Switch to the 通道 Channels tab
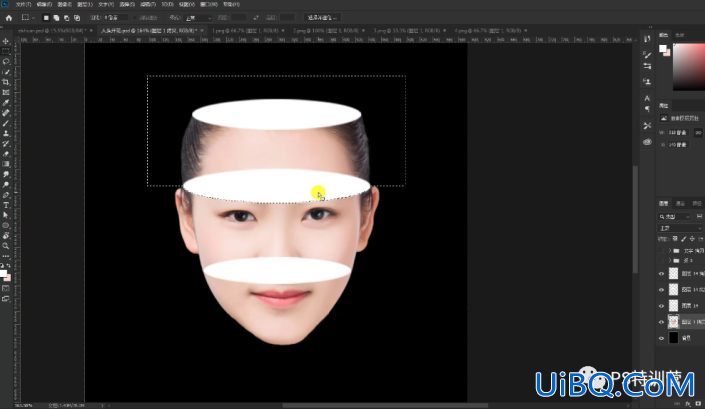 (680, 204)
